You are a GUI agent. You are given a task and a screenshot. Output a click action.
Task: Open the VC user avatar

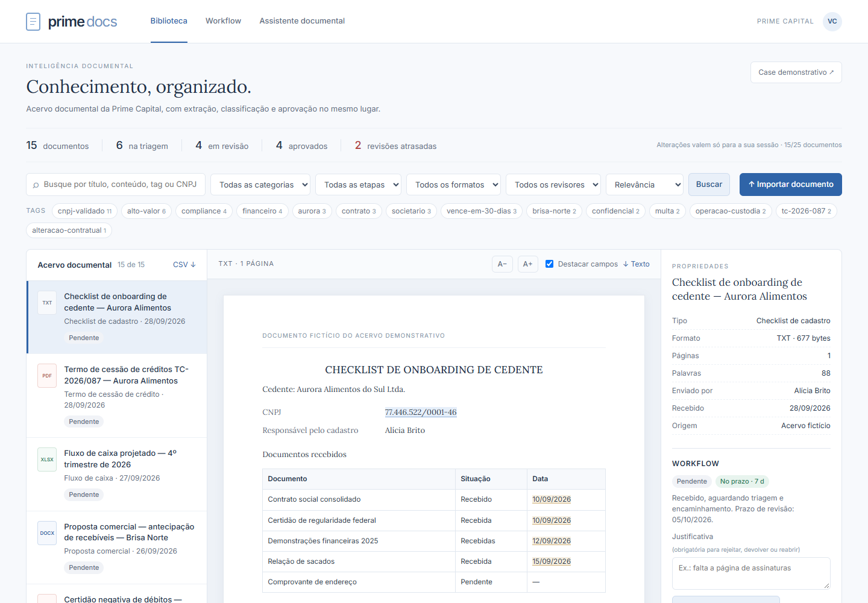pos(832,21)
